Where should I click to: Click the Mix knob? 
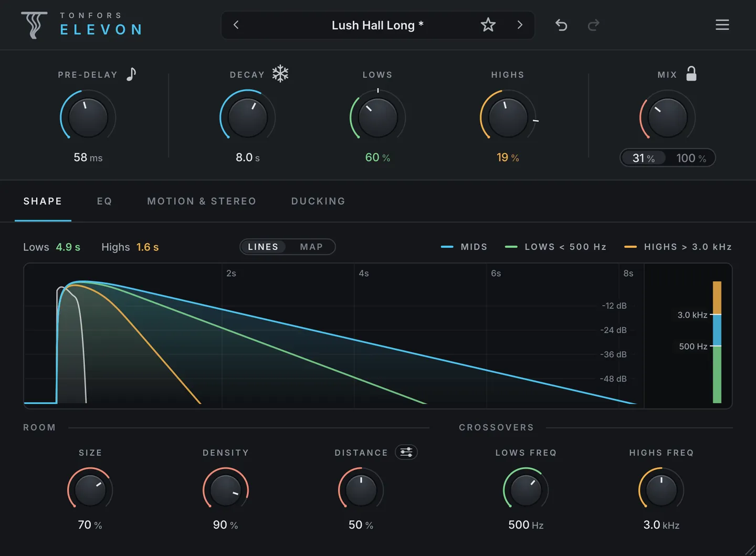(667, 117)
